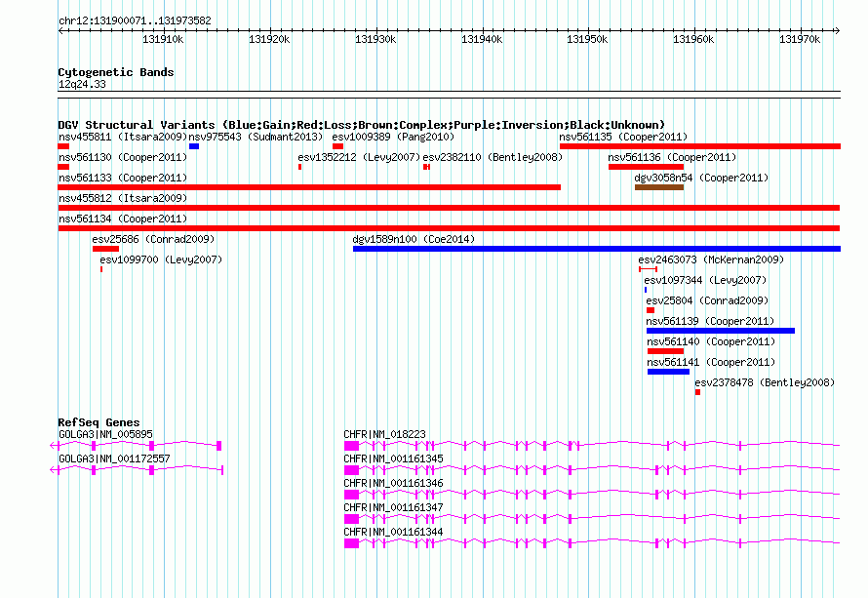868x598 pixels.
Task: Click the red nsv561140 loss bar
Action: (665, 351)
